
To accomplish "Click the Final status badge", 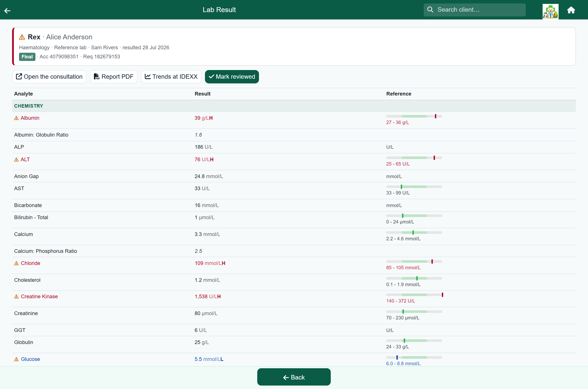I will pos(27,57).
